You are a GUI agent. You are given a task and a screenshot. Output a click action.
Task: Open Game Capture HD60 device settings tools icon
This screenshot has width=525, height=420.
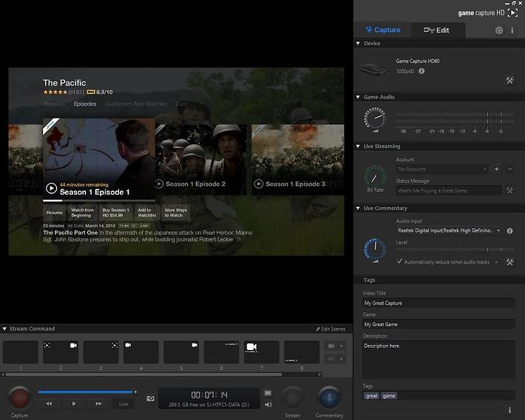tap(510, 80)
